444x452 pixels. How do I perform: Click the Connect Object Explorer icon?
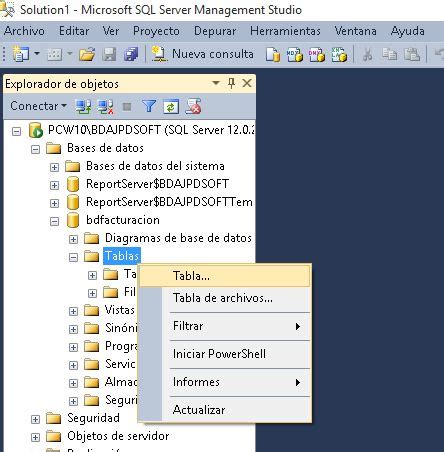[x=83, y=107]
